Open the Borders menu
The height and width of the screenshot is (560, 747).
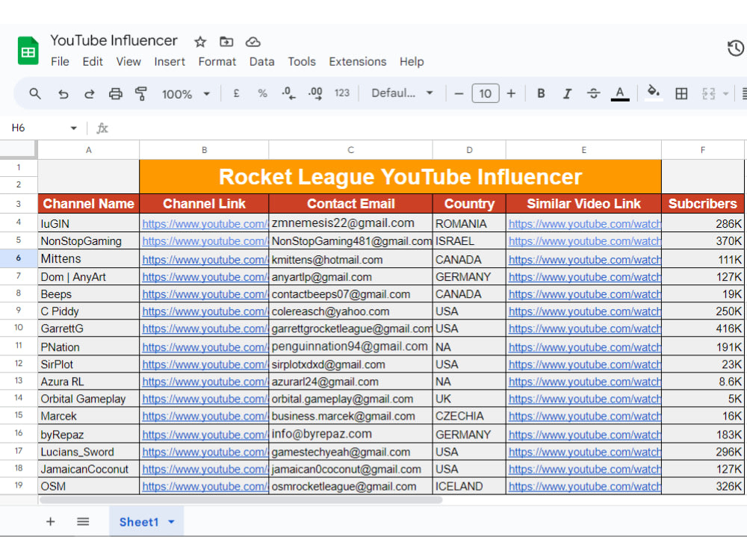click(681, 93)
